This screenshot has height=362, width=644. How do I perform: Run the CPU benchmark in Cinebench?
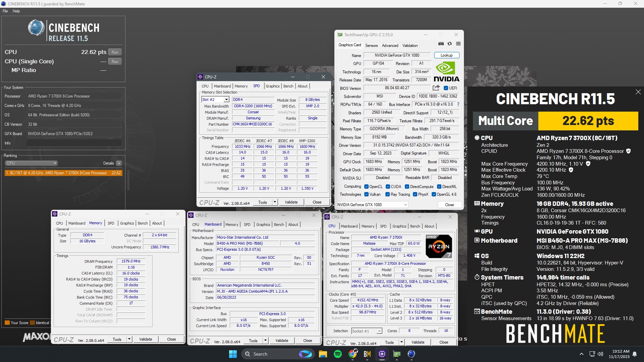[115, 52]
